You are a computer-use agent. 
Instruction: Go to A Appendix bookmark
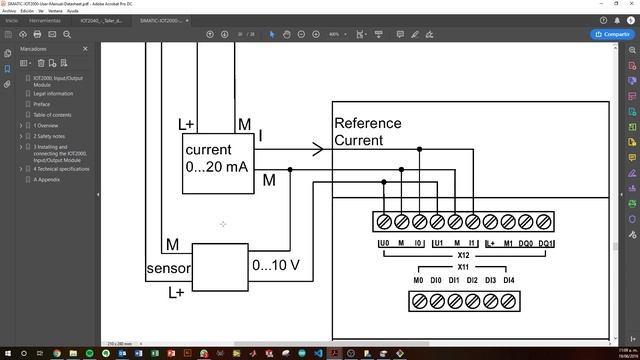tap(47, 180)
